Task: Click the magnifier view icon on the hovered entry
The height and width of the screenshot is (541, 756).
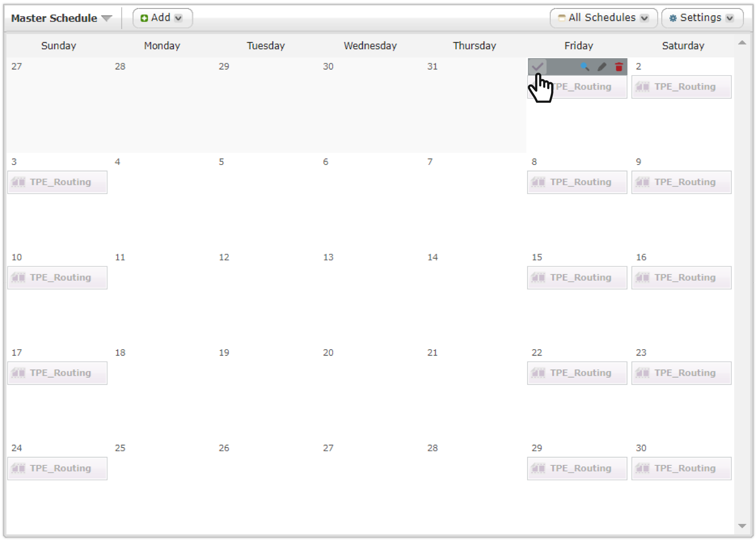Action: 585,67
